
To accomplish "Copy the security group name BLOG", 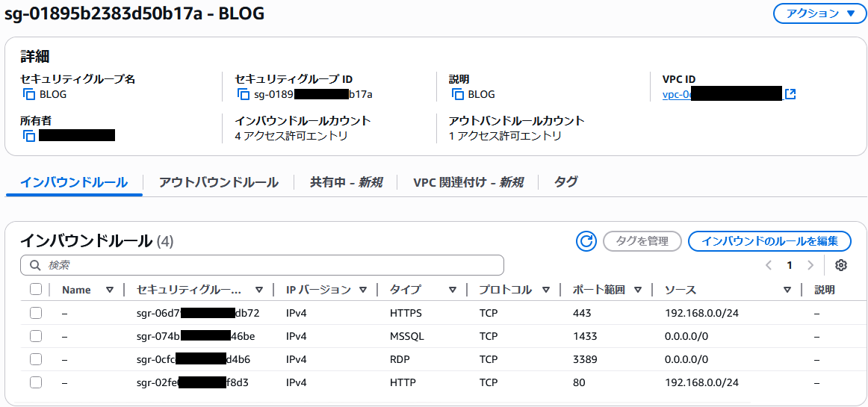I will (x=29, y=95).
